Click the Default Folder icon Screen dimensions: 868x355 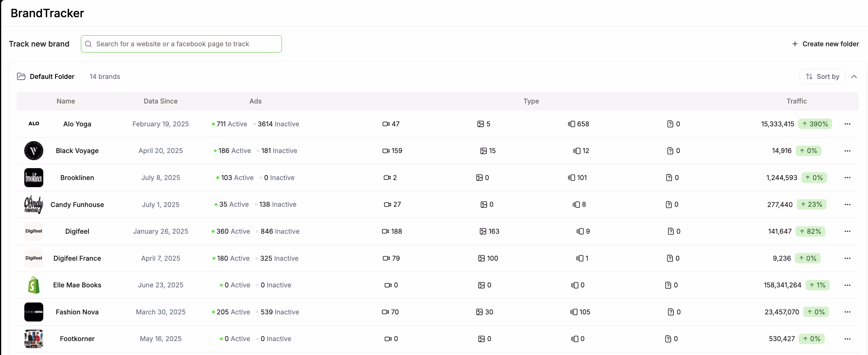21,77
